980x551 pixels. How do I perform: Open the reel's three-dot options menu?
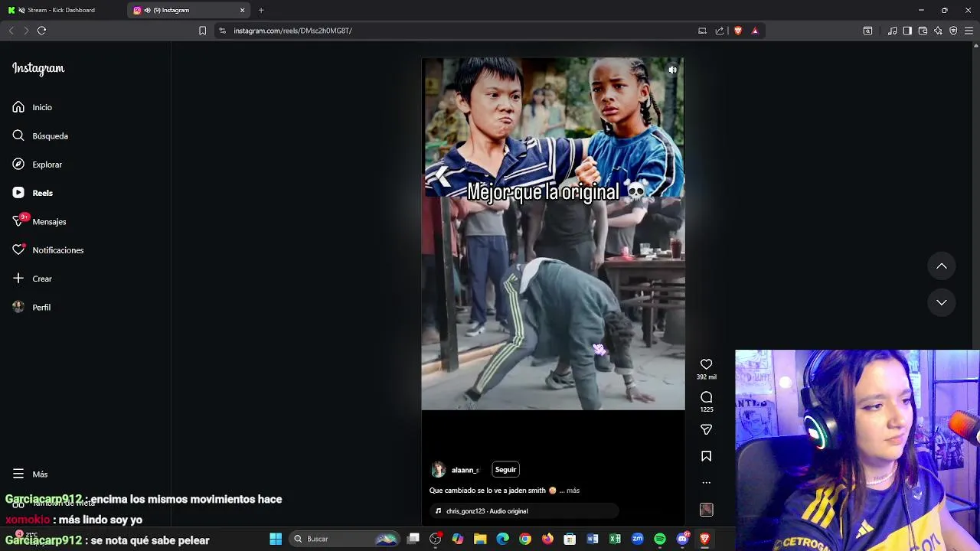(706, 483)
